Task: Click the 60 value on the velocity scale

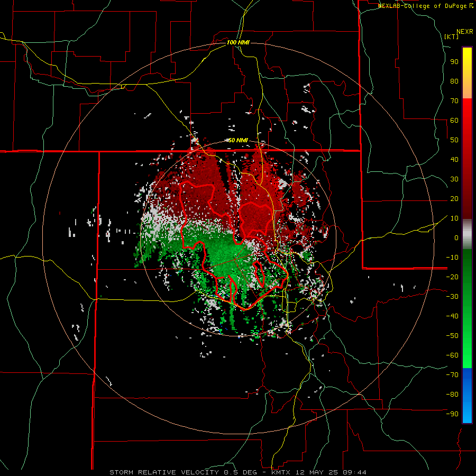Action: click(454, 120)
